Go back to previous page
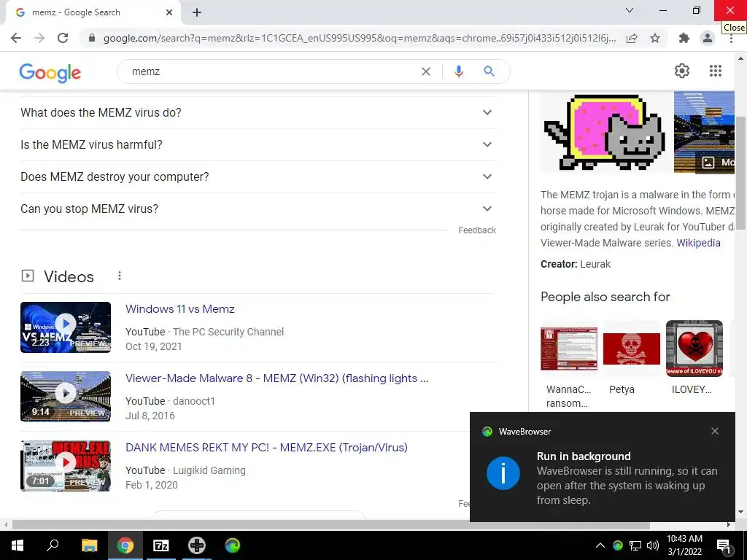Viewport: 747px width, 560px height. 16,38
